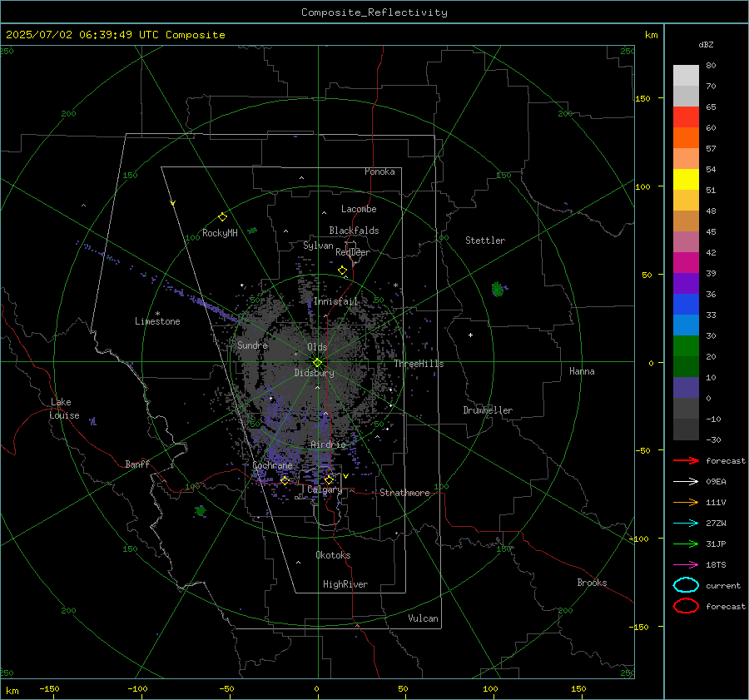The width and height of the screenshot is (749, 700).
Task: Pick the red dBZ legend swatch
Action: coord(686,117)
